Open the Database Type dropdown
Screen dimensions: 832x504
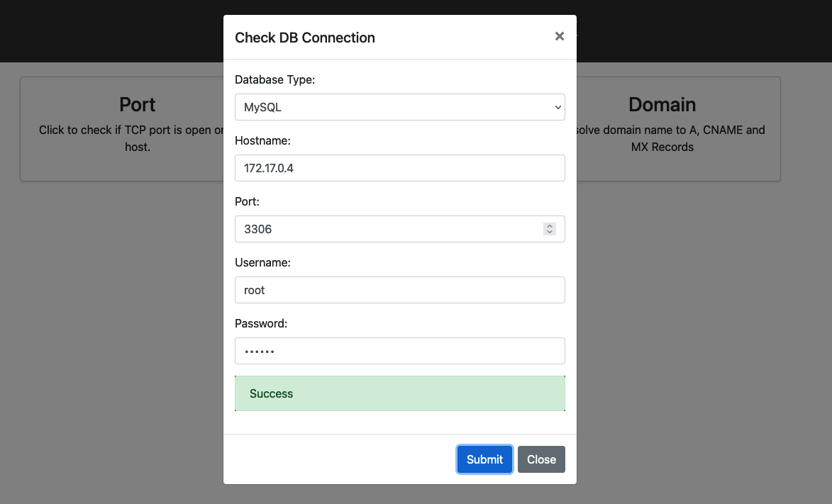tap(399, 107)
